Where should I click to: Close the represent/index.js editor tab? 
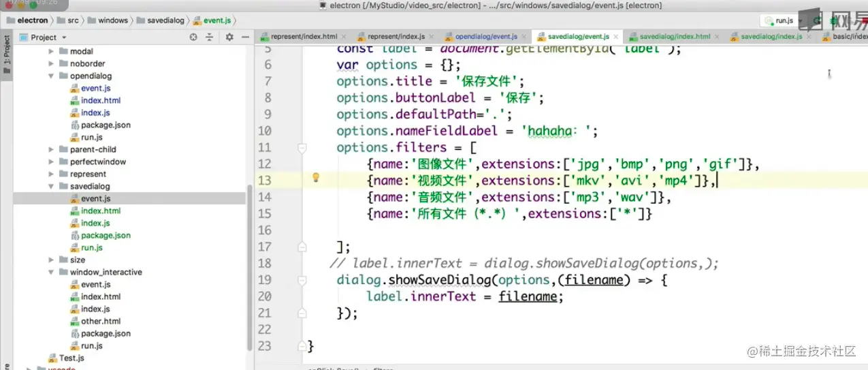coord(432,37)
